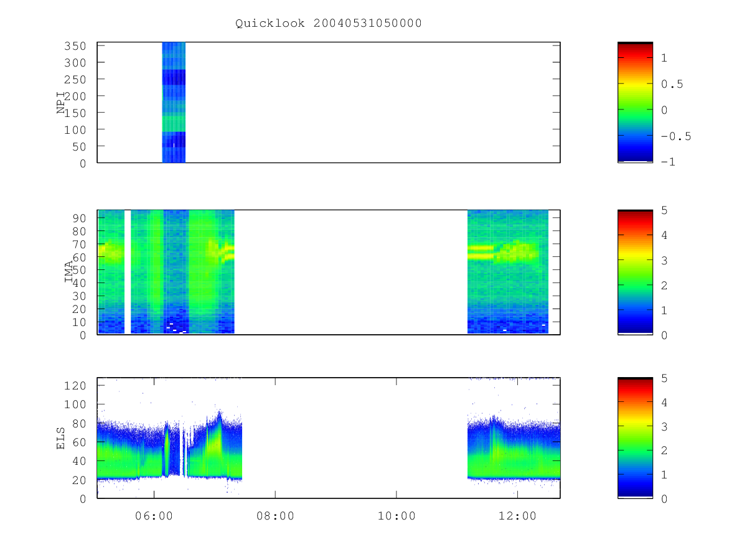747x560 pixels.
Task: Click the 08:00 time axis label
Action: [275, 516]
